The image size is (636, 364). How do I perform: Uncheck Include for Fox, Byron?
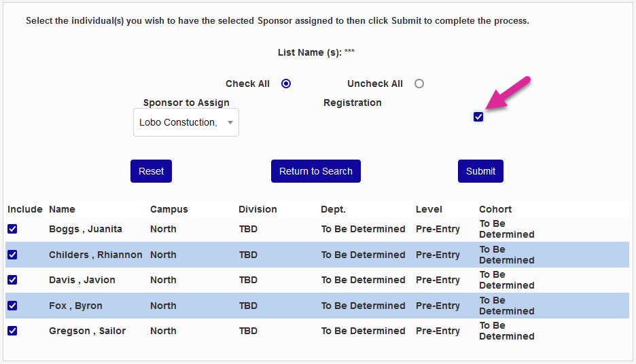click(x=12, y=306)
